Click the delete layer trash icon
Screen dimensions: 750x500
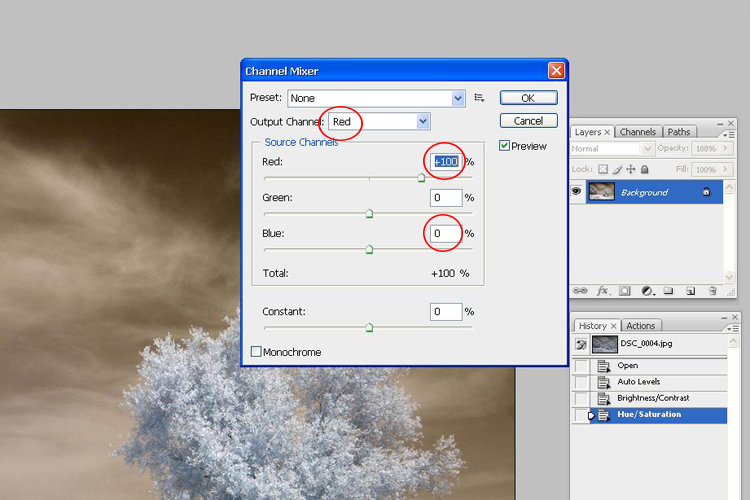(713, 291)
